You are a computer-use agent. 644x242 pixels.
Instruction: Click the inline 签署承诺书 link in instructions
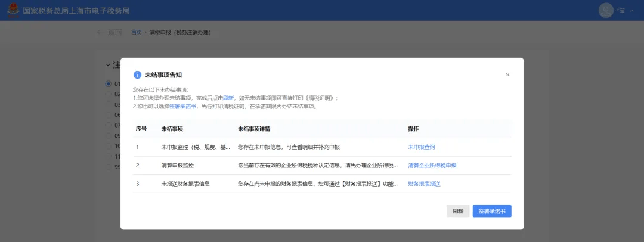pyautogui.click(x=182, y=107)
